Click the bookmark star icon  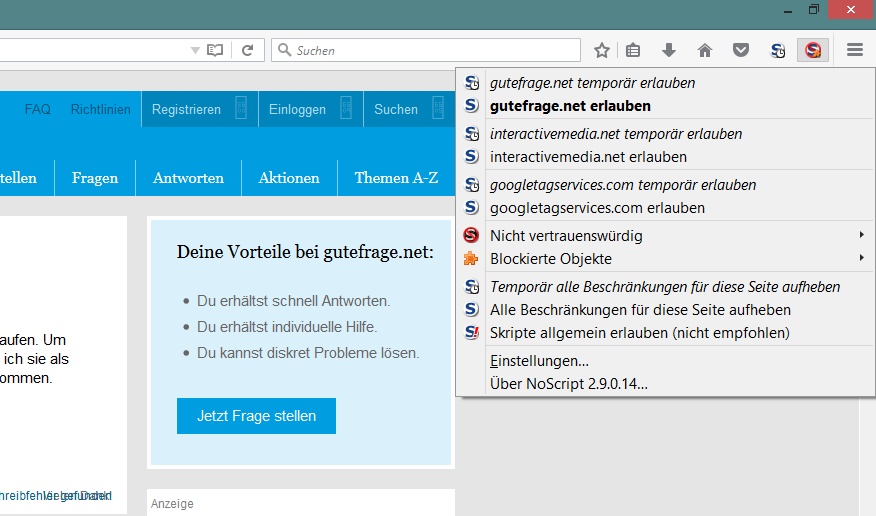[602, 50]
